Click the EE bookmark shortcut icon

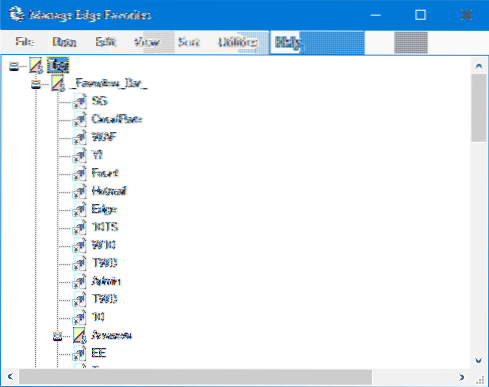[80, 353]
